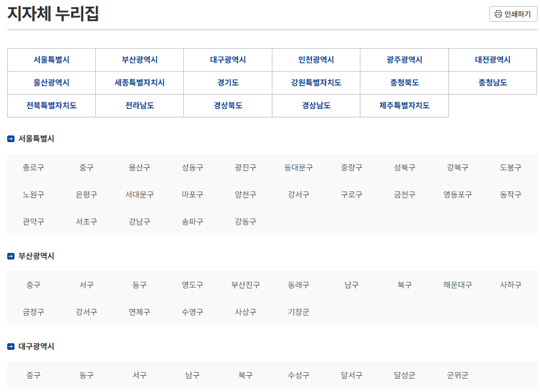
Task: Open the 동작구 link
Action: (x=510, y=194)
